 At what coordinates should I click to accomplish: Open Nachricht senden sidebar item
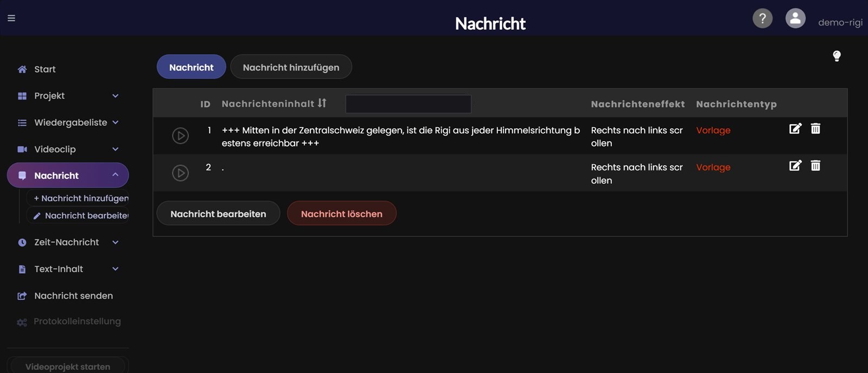click(73, 295)
